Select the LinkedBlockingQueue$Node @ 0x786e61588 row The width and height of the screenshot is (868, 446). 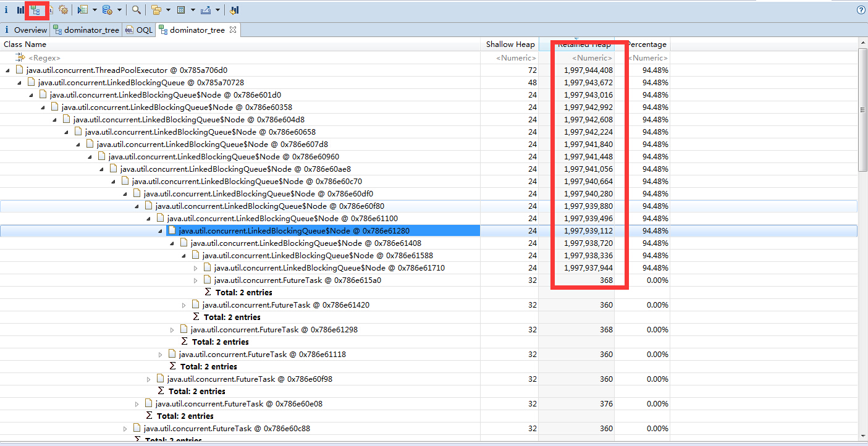318,256
